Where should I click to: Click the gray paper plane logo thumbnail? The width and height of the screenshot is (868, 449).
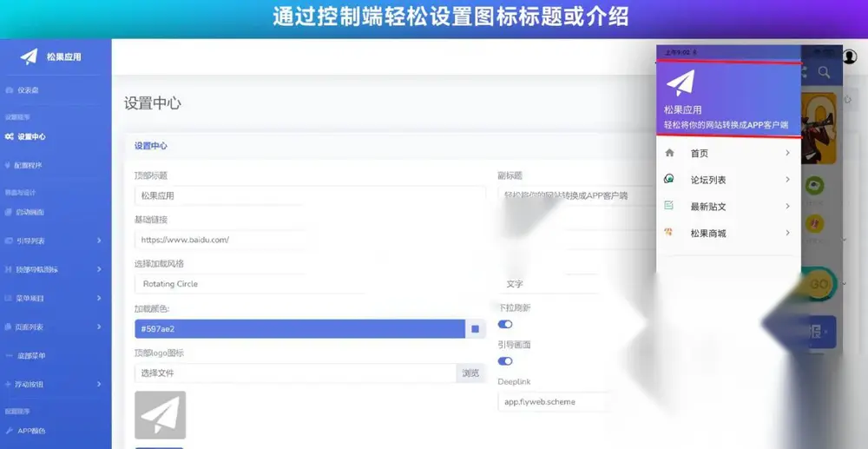pos(160,414)
